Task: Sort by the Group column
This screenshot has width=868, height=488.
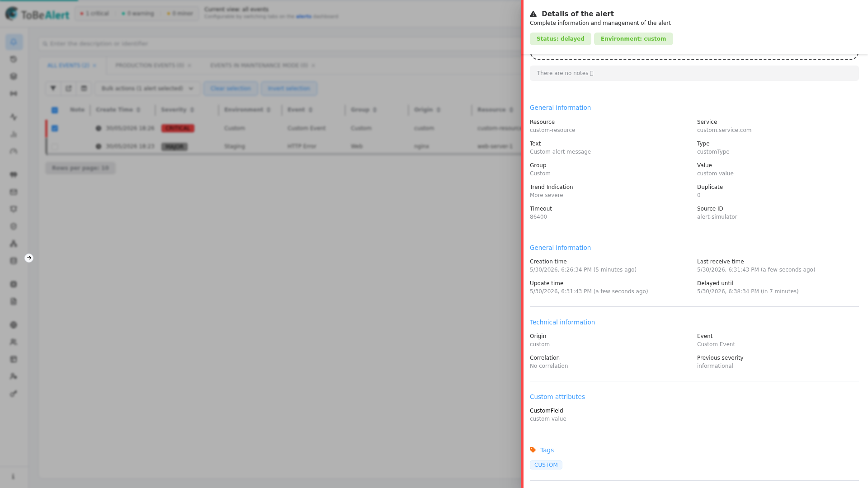Action: [x=363, y=110]
